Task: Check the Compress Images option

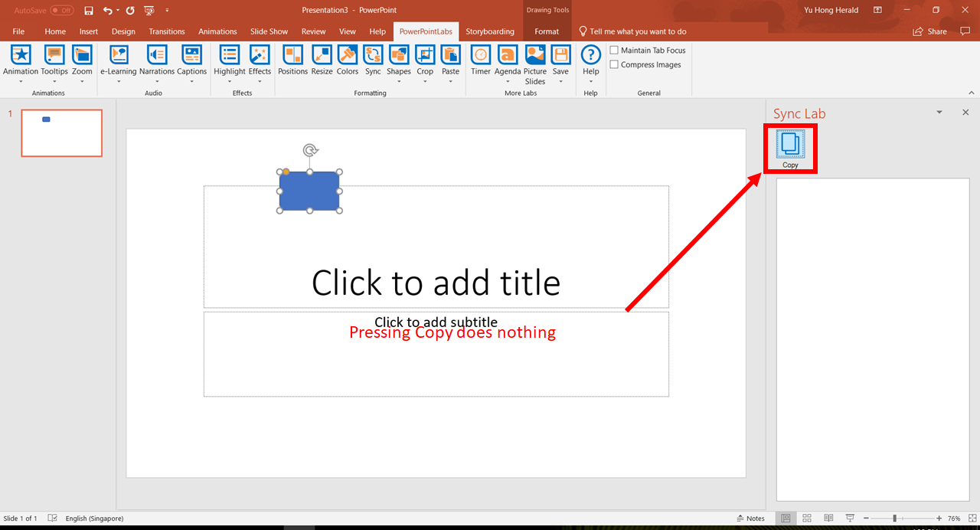Action: click(613, 64)
